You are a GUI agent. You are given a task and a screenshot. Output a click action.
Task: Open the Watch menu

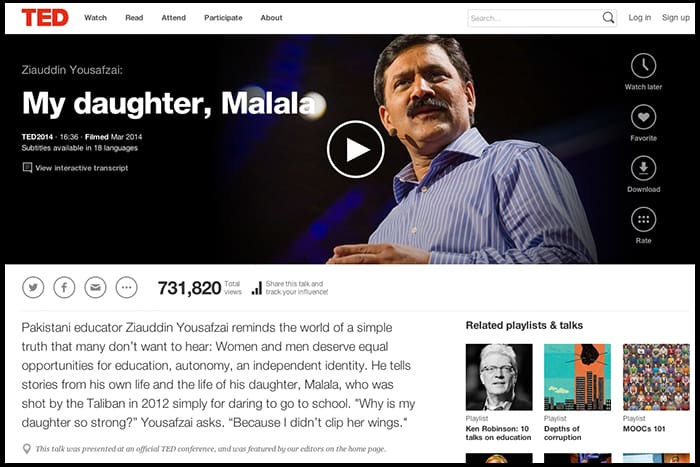tap(96, 18)
